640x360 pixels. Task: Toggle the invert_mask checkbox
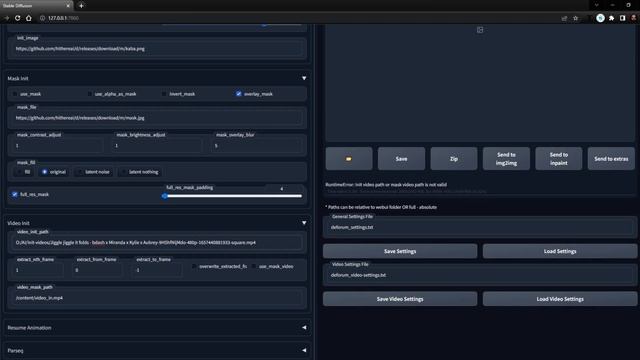click(164, 94)
